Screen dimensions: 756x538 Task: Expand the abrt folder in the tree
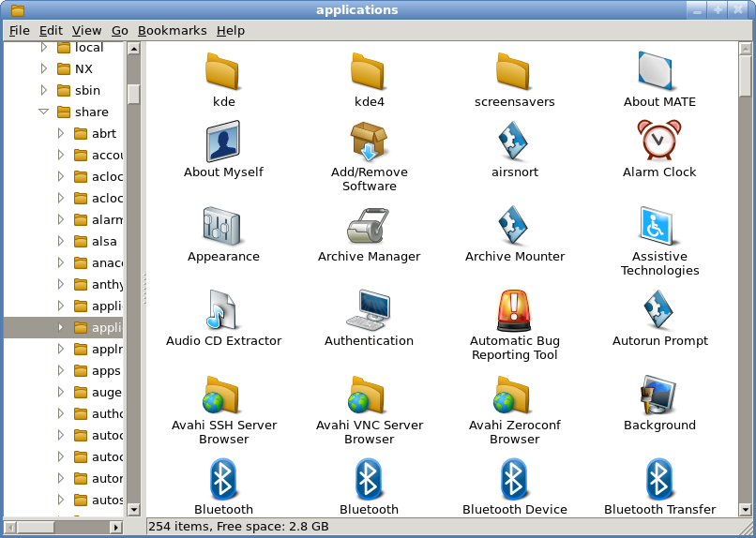click(61, 133)
